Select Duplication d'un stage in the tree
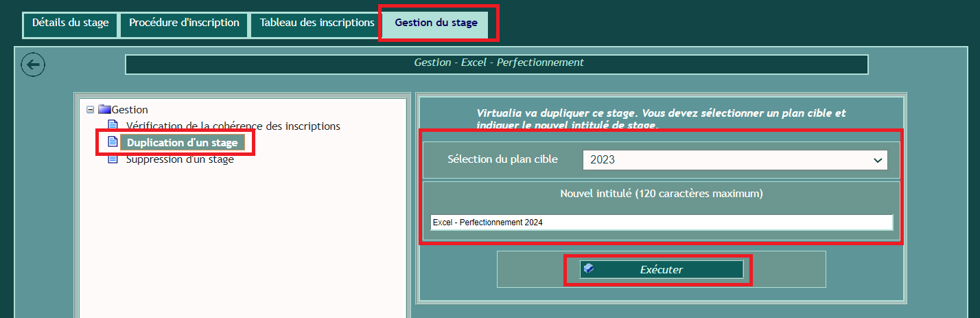This screenshot has height=318, width=980. click(x=182, y=143)
